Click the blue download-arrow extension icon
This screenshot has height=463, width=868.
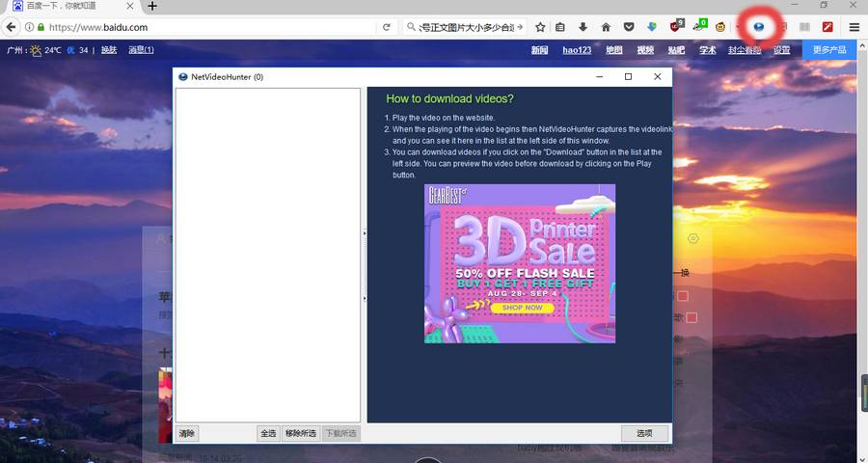point(652,27)
